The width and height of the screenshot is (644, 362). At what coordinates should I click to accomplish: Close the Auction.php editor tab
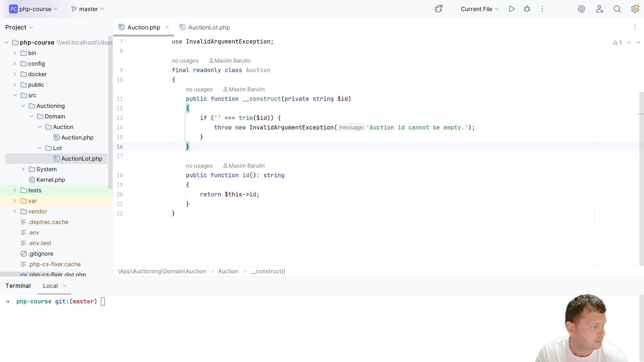pos(167,27)
